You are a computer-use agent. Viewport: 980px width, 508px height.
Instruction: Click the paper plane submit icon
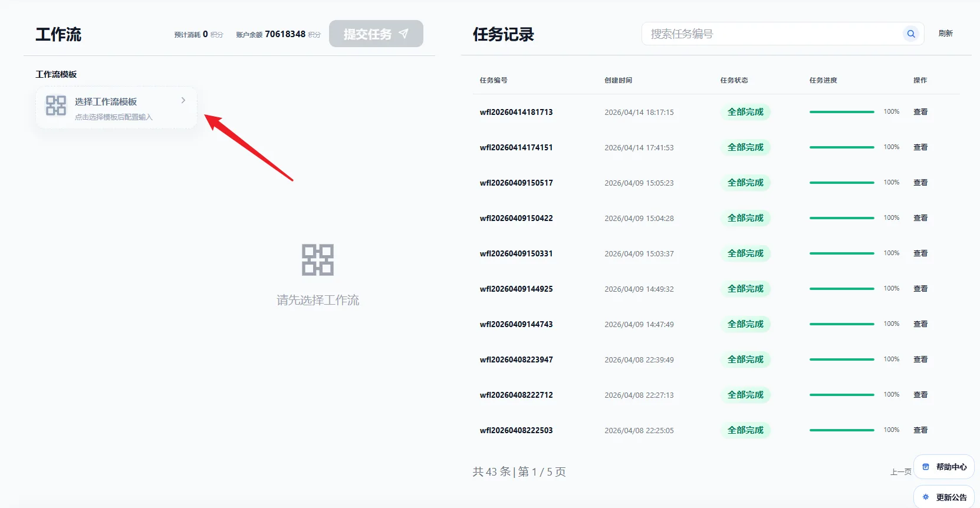click(404, 34)
